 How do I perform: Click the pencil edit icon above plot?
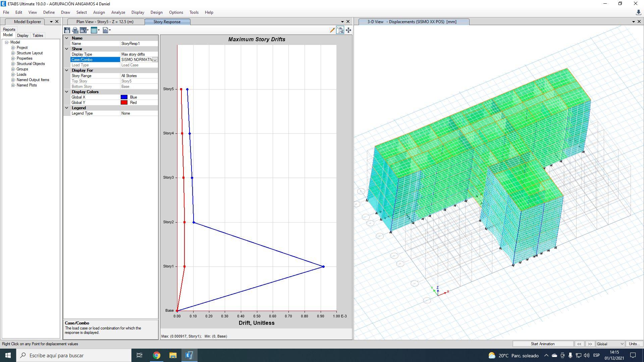[332, 30]
